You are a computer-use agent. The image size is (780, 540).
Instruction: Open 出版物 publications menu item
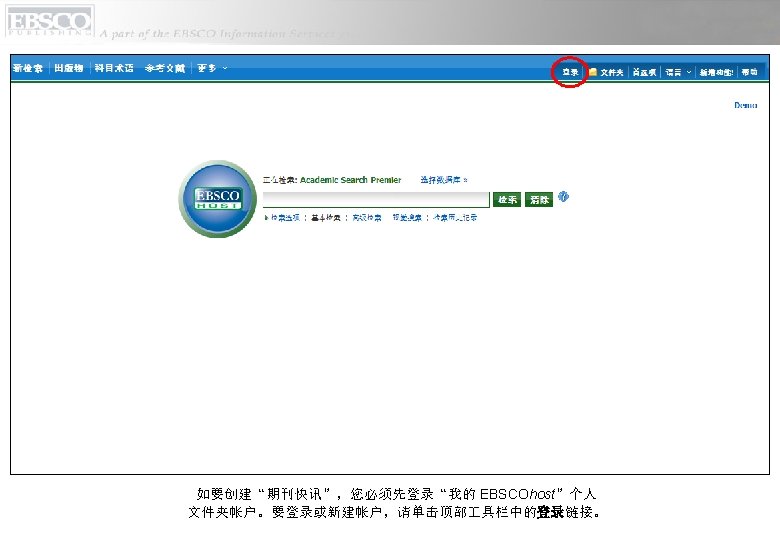69,68
